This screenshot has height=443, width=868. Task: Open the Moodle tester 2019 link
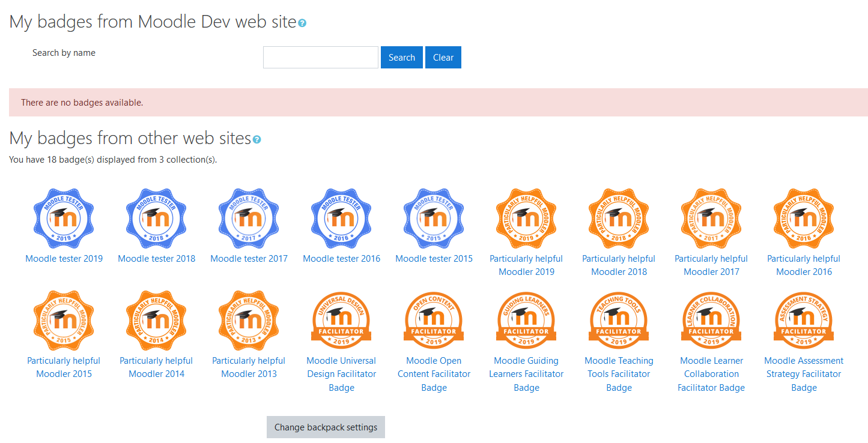point(64,259)
